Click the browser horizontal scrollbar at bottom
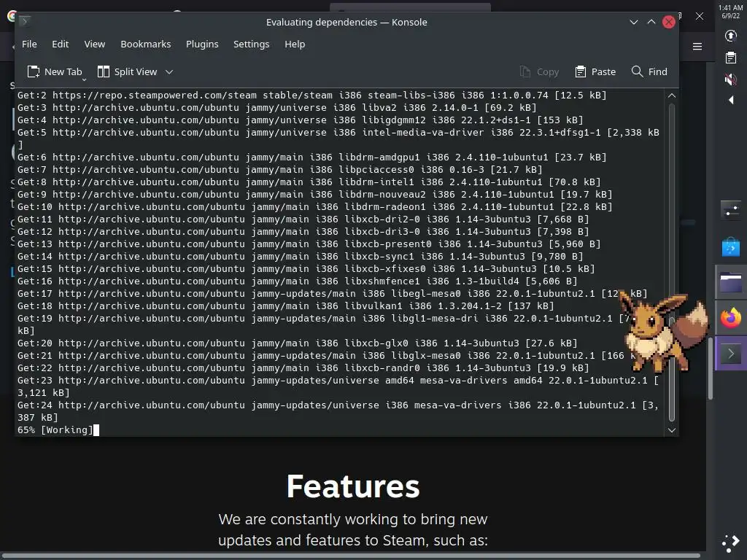Viewport: 747px width, 560px height. click(x=350, y=556)
